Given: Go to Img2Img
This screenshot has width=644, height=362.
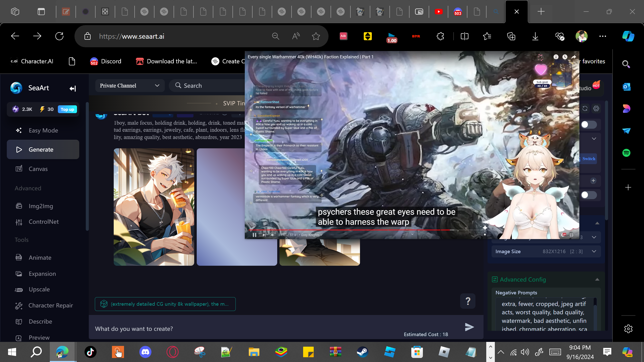Looking at the screenshot, I should click(x=43, y=206).
